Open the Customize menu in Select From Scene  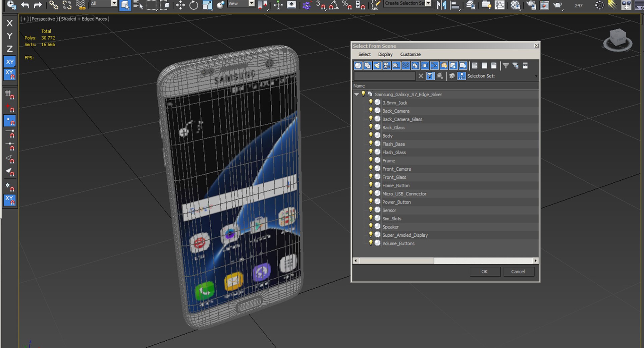410,54
